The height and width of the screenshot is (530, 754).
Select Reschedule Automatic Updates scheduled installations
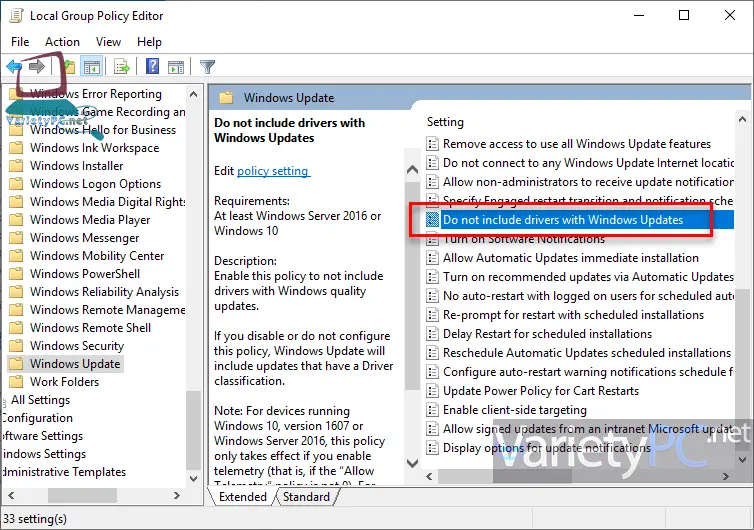pos(587,353)
